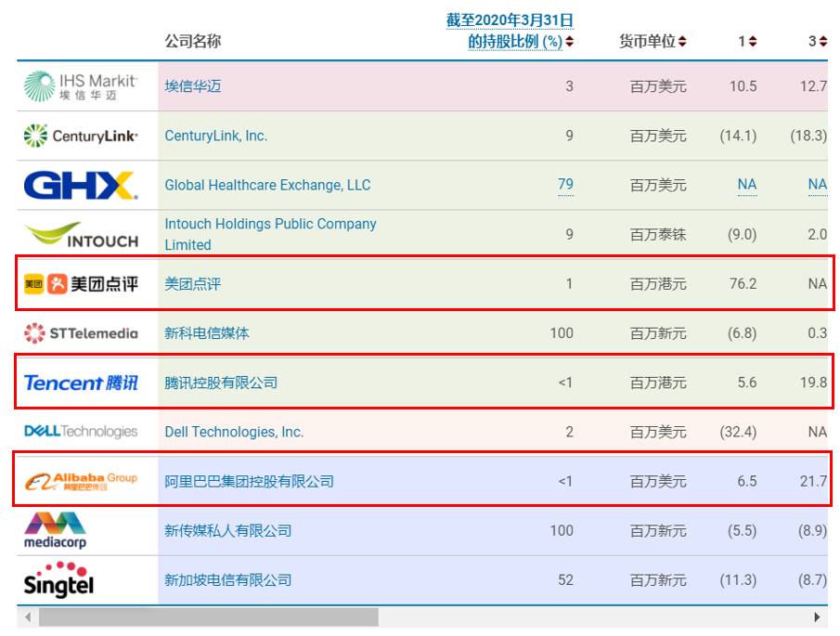Toggle sort order on column 1
Screen dimensions: 840x636
[x=754, y=41]
